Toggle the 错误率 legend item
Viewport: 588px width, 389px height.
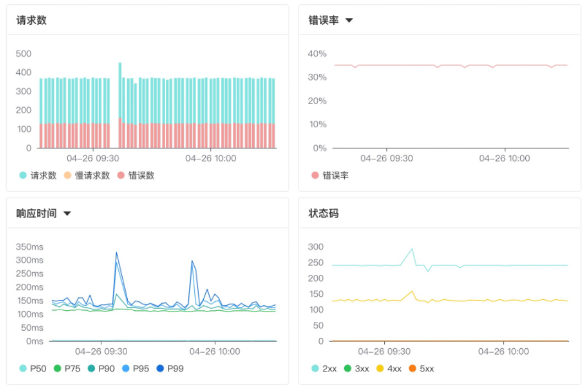pos(330,175)
